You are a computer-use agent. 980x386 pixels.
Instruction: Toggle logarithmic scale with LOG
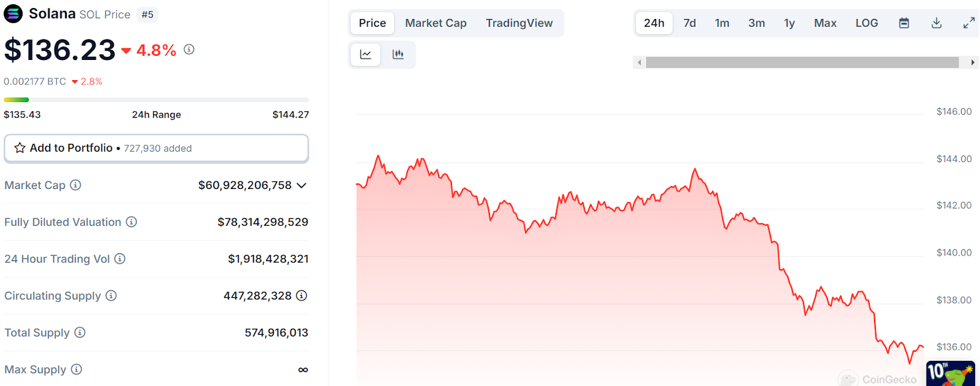867,23
